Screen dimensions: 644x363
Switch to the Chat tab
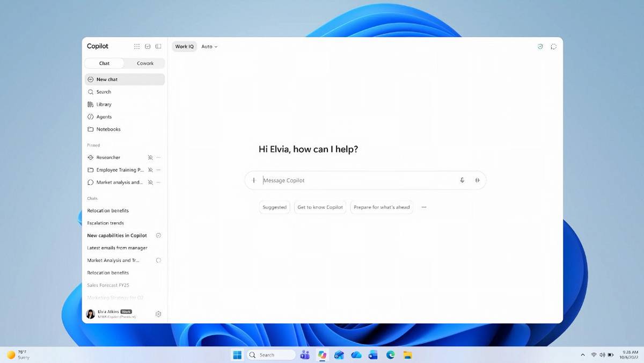pos(105,63)
